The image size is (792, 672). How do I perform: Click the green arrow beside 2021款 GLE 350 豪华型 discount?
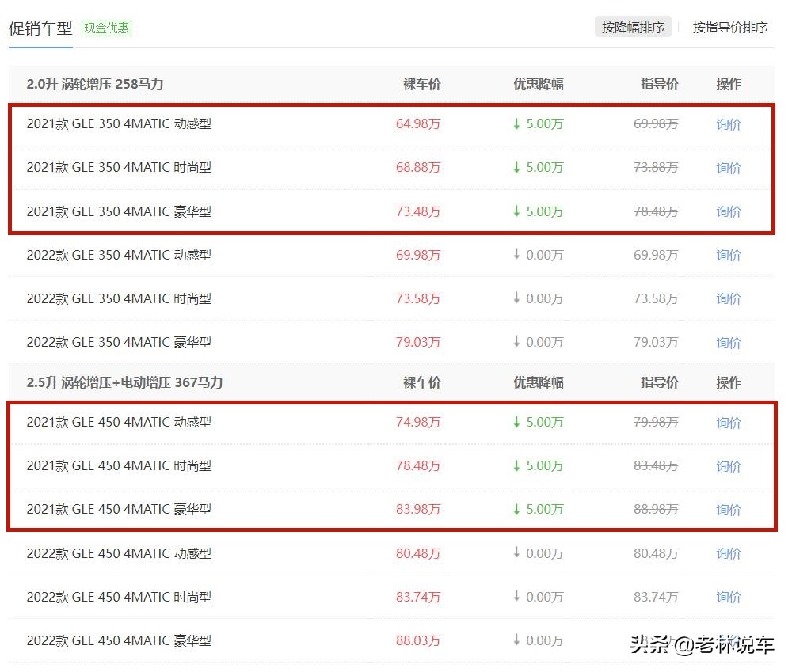[517, 211]
